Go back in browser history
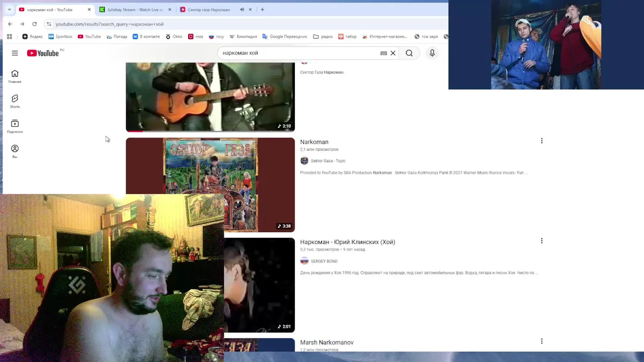 tap(10, 24)
